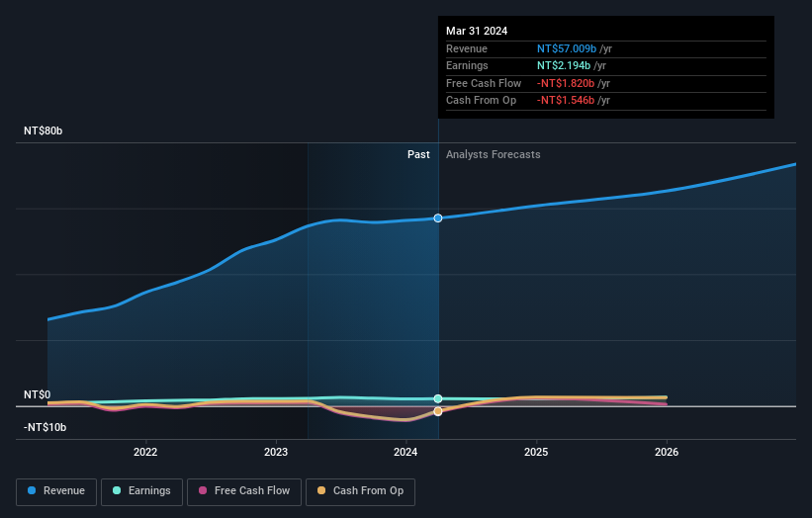Image resolution: width=812 pixels, height=518 pixels.
Task: Click the 2023 x-axis label
Action: 276,452
